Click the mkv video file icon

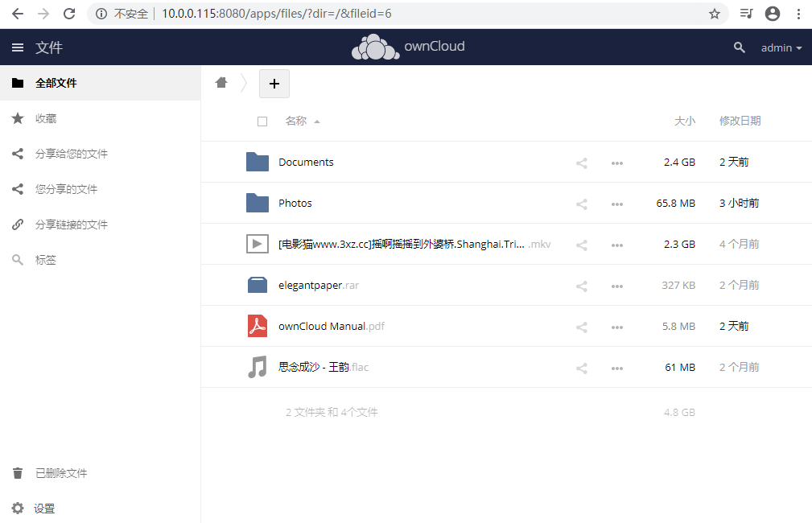(x=258, y=244)
